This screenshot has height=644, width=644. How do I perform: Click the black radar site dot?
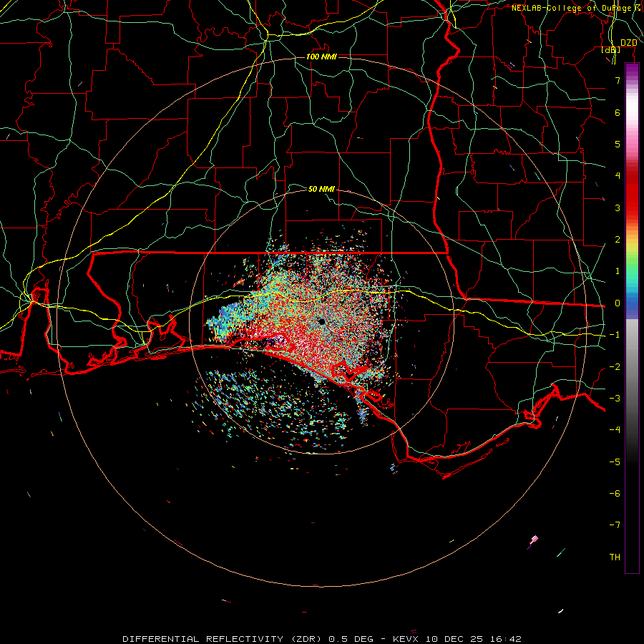321,321
